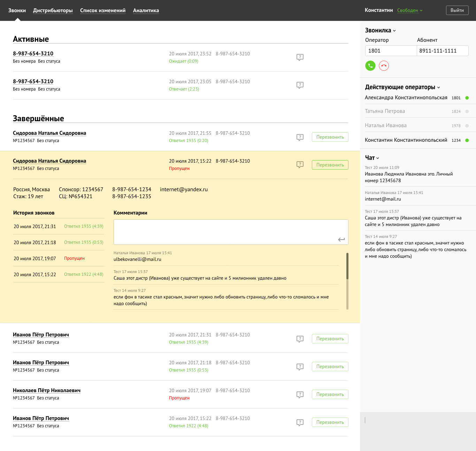476x451 pixels.
Task: Click the Выйти logout button
Action: point(457,10)
